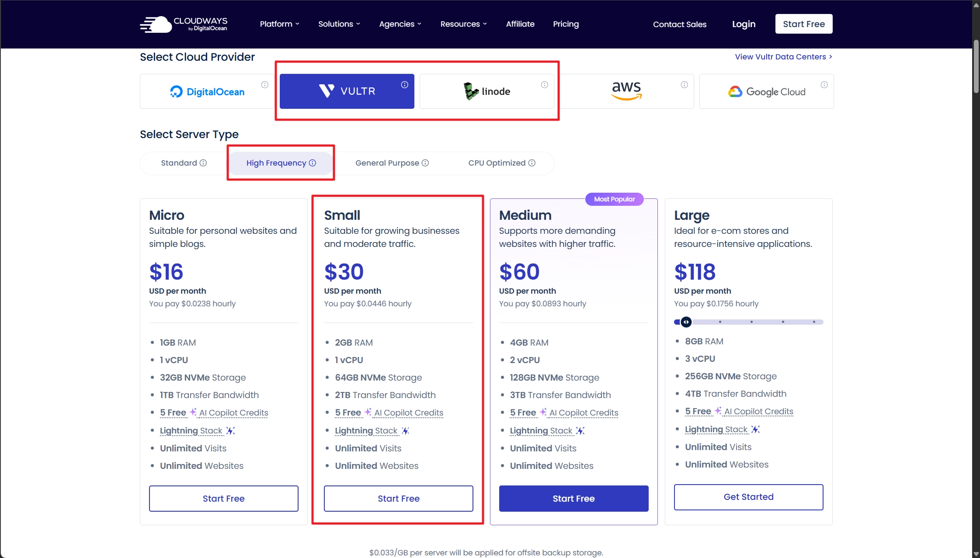This screenshot has height=558, width=980.
Task: Click sparkle icon in Micro AI Copilot Credits
Action: coord(193,412)
